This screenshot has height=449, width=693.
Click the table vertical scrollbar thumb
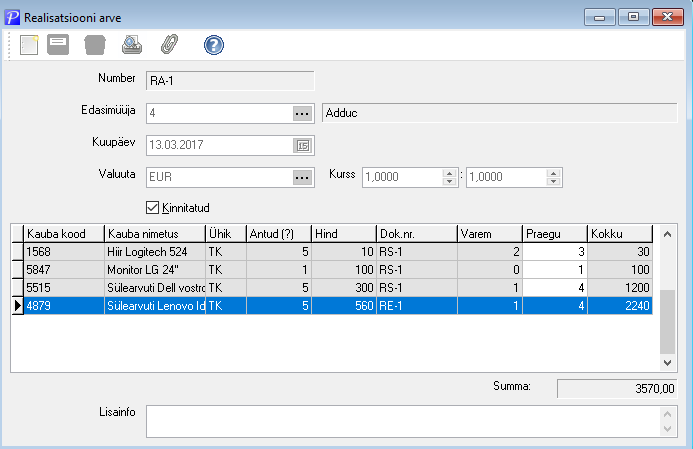click(667, 322)
